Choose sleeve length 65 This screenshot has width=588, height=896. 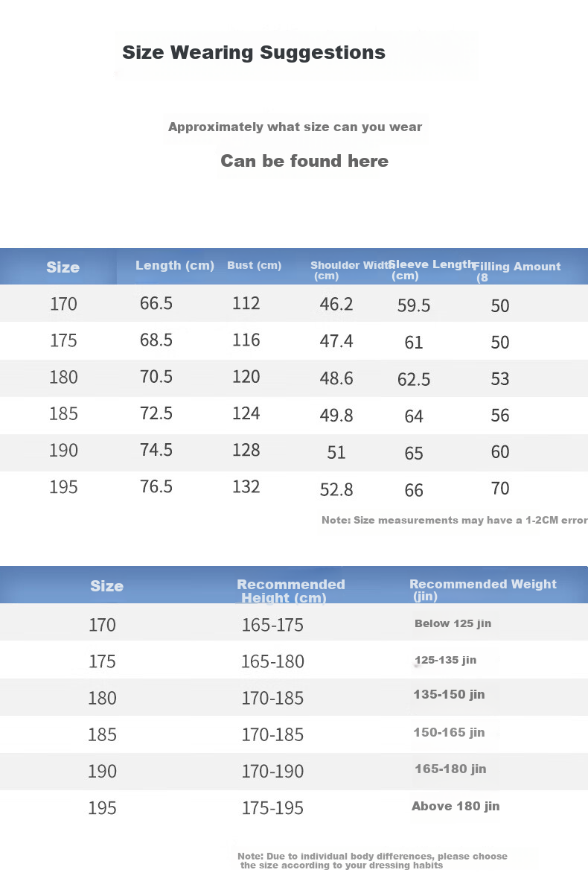pos(414,454)
